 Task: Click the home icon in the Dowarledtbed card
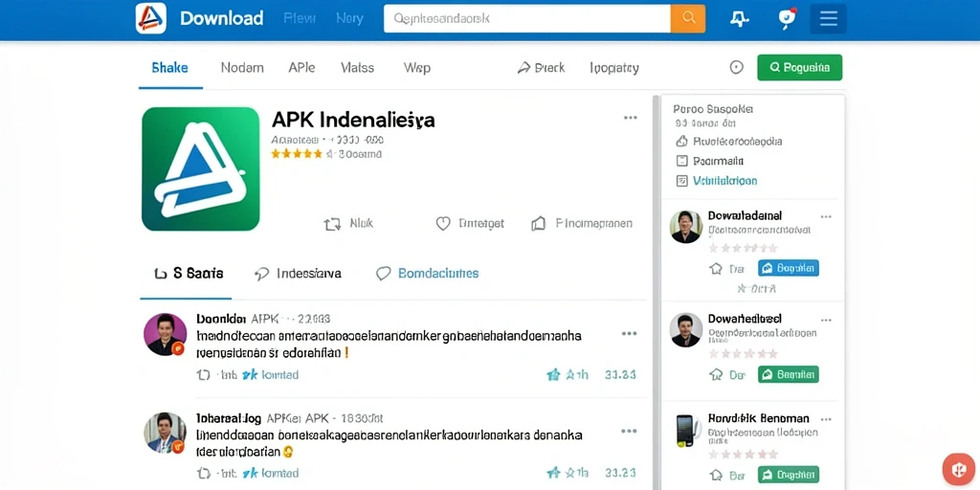coord(716,374)
